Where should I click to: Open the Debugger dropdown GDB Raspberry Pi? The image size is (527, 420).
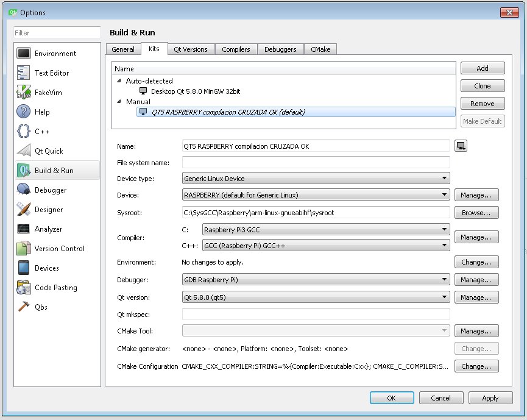316,279
